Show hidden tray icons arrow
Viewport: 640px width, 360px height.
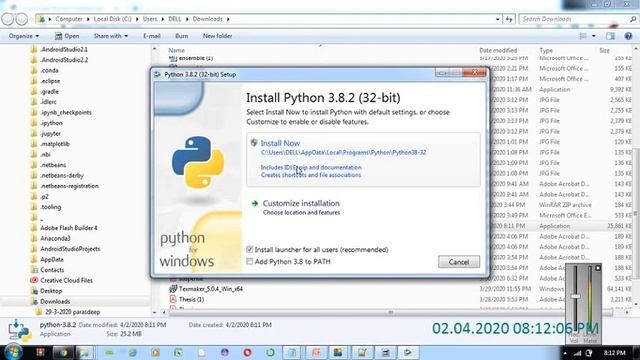tap(565, 353)
